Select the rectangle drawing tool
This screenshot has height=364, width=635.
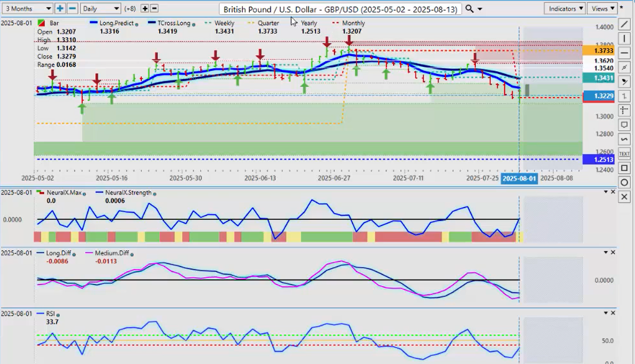pyautogui.click(x=624, y=168)
